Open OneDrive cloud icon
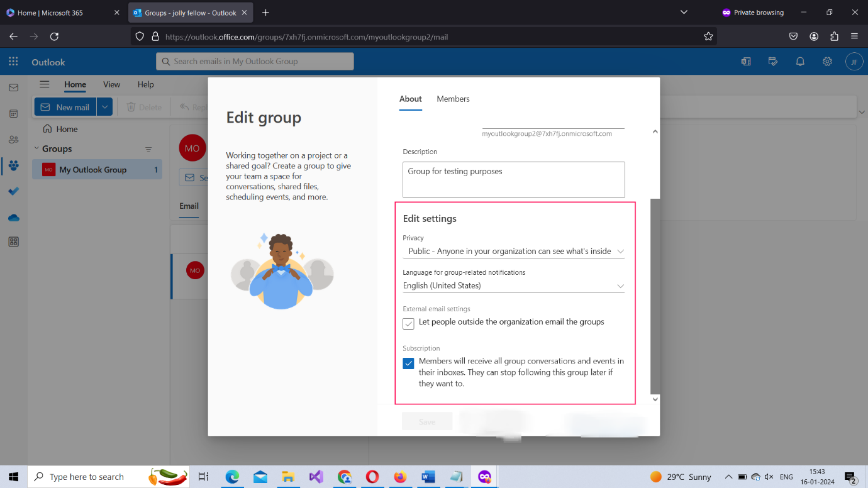The width and height of the screenshot is (868, 488). 13,218
